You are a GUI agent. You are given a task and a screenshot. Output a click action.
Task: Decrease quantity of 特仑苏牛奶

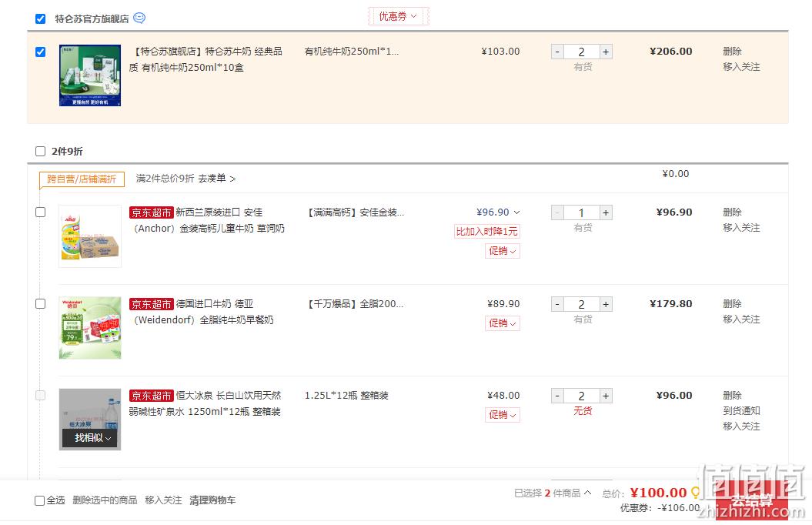point(557,52)
